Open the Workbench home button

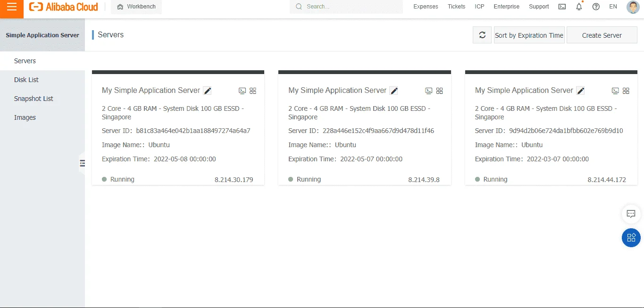pyautogui.click(x=136, y=7)
